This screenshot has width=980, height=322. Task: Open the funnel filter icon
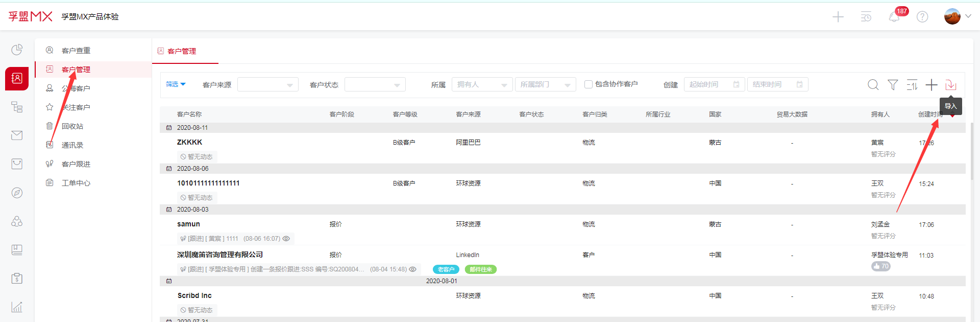click(x=893, y=85)
